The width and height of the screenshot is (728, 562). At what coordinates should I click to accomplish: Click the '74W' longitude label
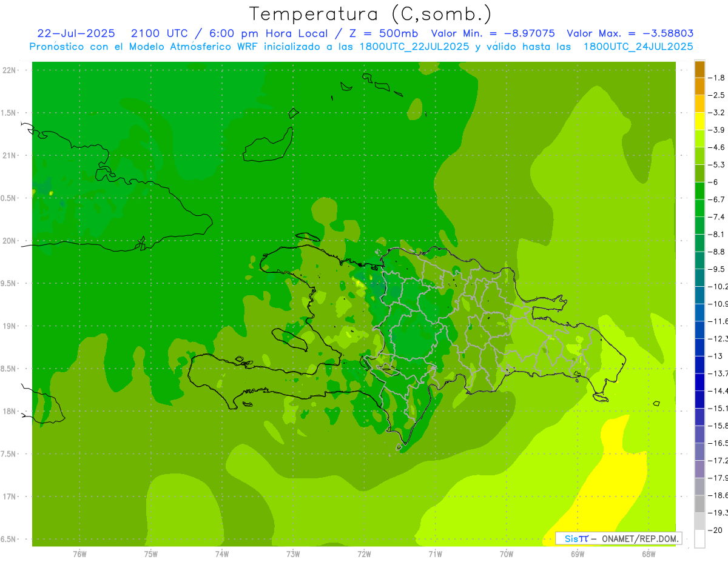[x=221, y=554]
